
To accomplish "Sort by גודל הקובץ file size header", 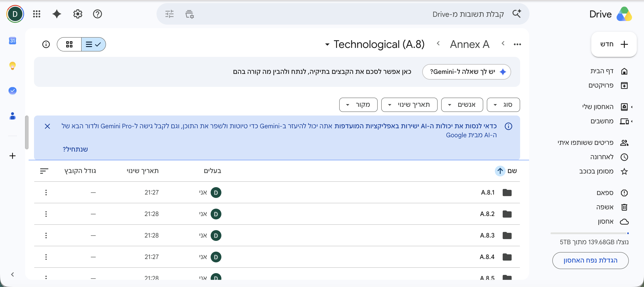I will (80, 171).
